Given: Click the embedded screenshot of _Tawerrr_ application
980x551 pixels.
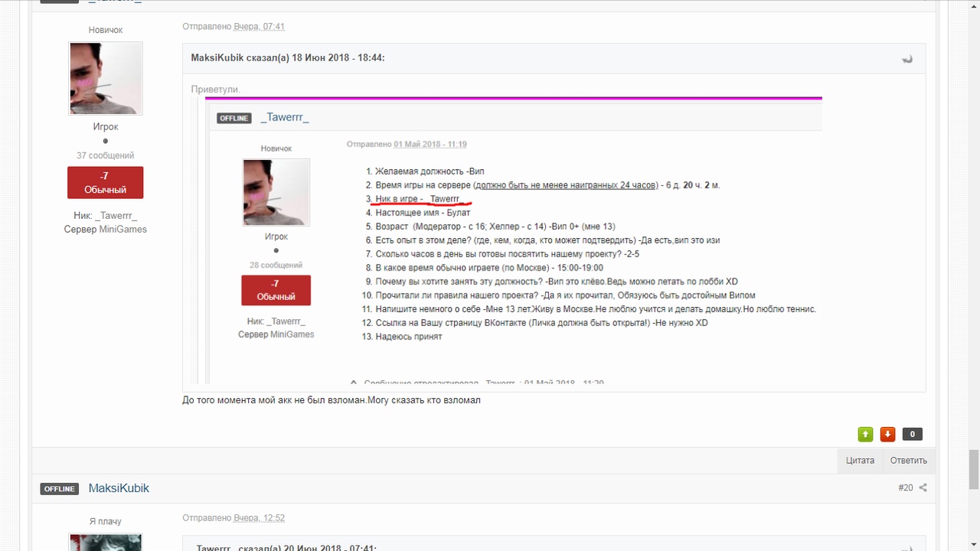Looking at the screenshot, I should tap(507, 240).
